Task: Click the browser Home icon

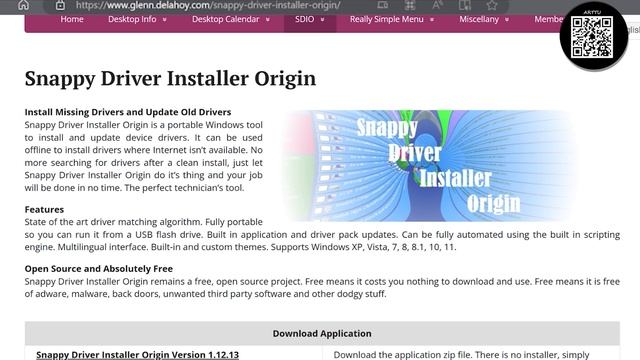Action: (x=23, y=5)
